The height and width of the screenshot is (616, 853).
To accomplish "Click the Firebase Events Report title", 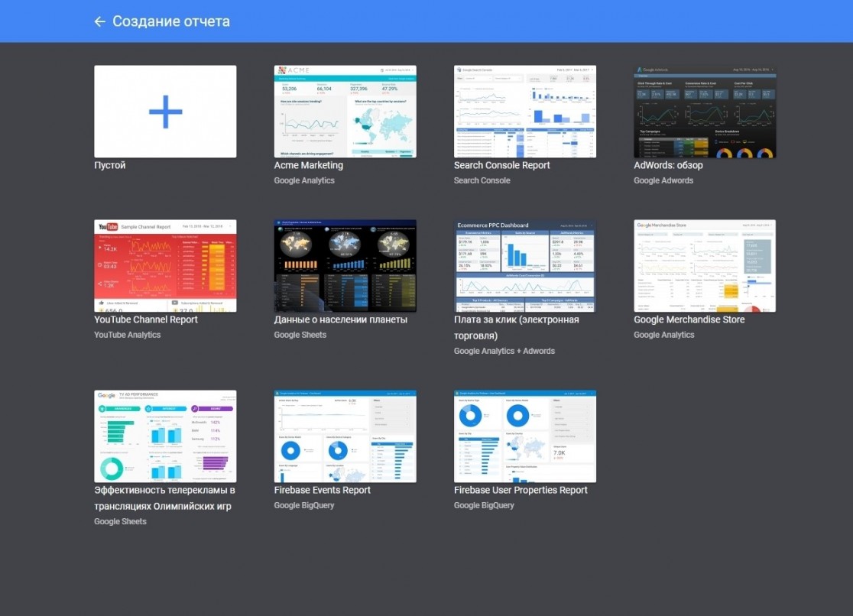I will pyautogui.click(x=322, y=490).
